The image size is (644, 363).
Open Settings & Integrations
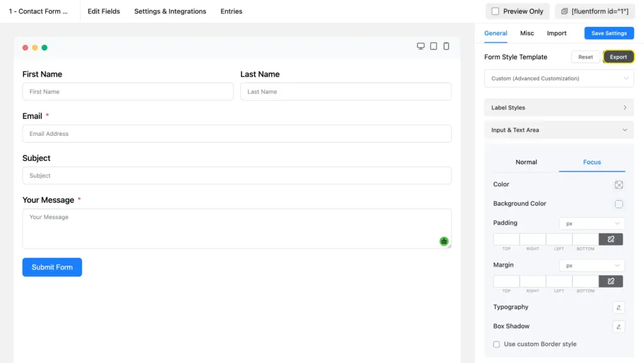170,11
